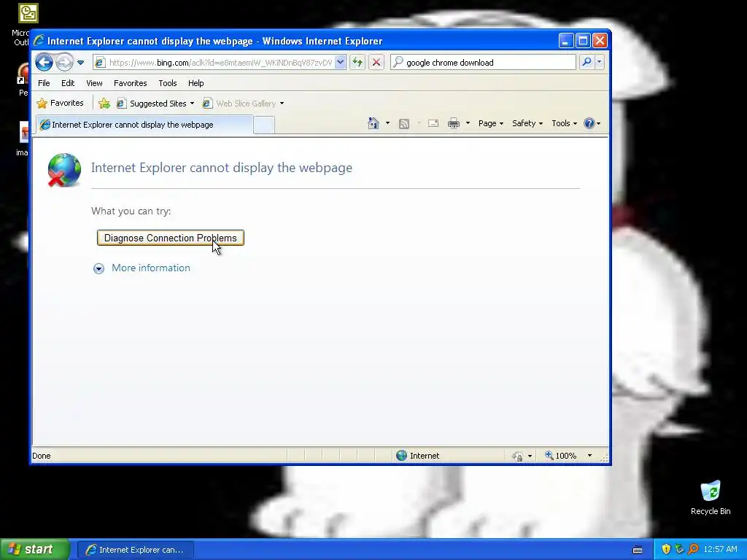Click the Internet Explorer title bar icon
Viewport: 747px width, 560px height.
(39, 41)
